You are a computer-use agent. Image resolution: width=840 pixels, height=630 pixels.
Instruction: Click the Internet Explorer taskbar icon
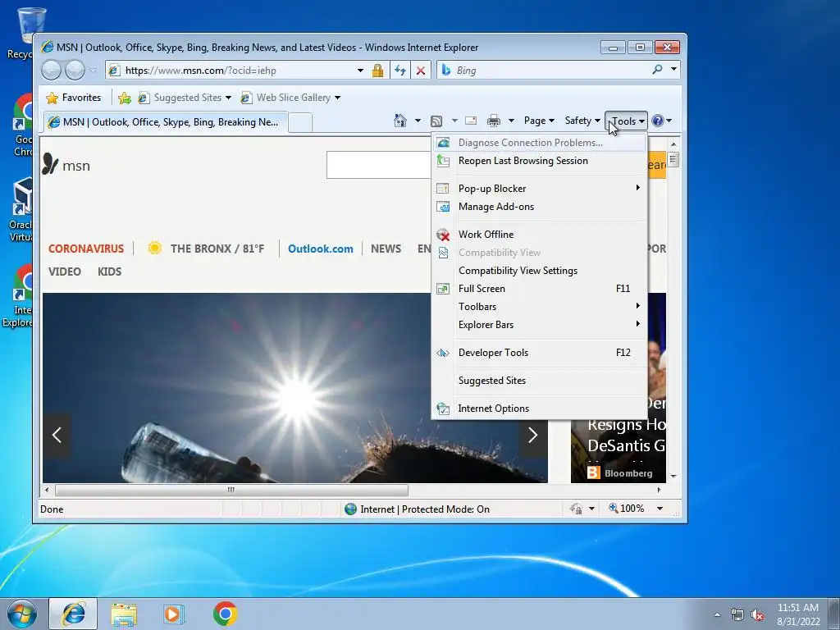point(73,614)
